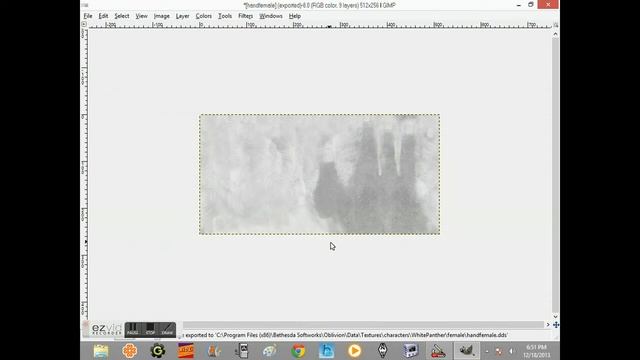Click the vertical scrollbar thumb

click(x=556, y=175)
